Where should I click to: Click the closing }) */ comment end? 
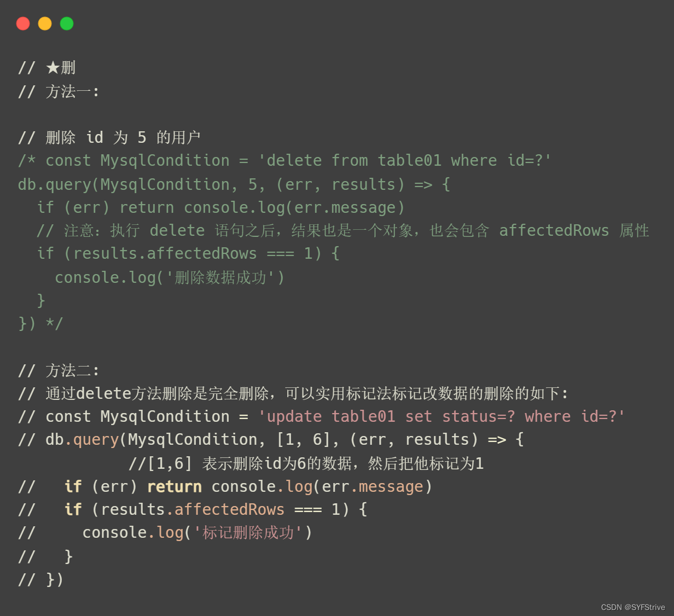point(41,323)
